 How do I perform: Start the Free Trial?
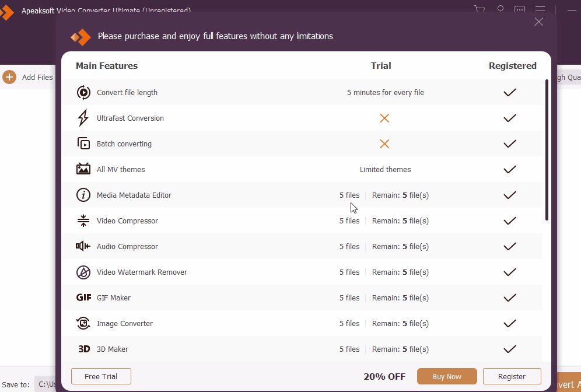(x=101, y=376)
